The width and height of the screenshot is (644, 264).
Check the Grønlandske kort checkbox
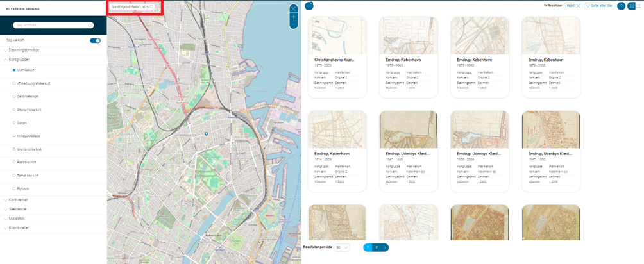coord(14,149)
